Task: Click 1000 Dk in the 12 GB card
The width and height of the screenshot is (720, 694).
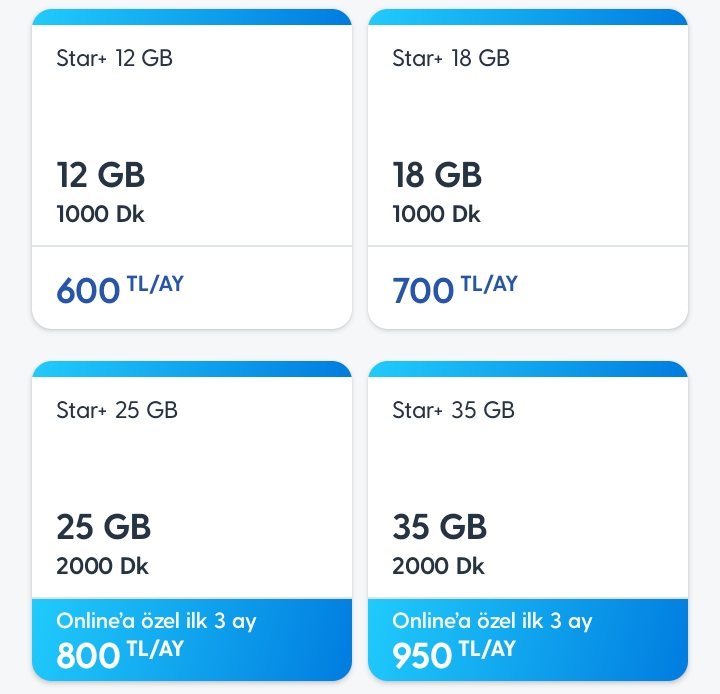Action: pyautogui.click(x=100, y=214)
